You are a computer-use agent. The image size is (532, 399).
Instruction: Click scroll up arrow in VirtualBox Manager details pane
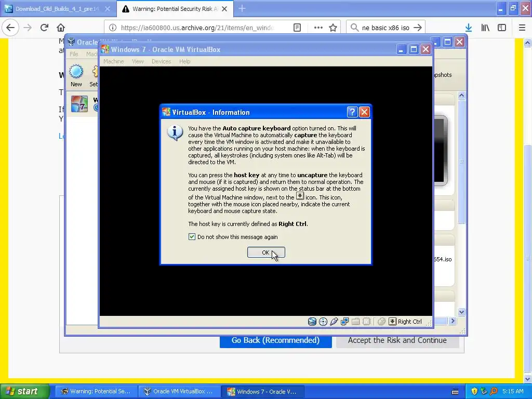461,96
